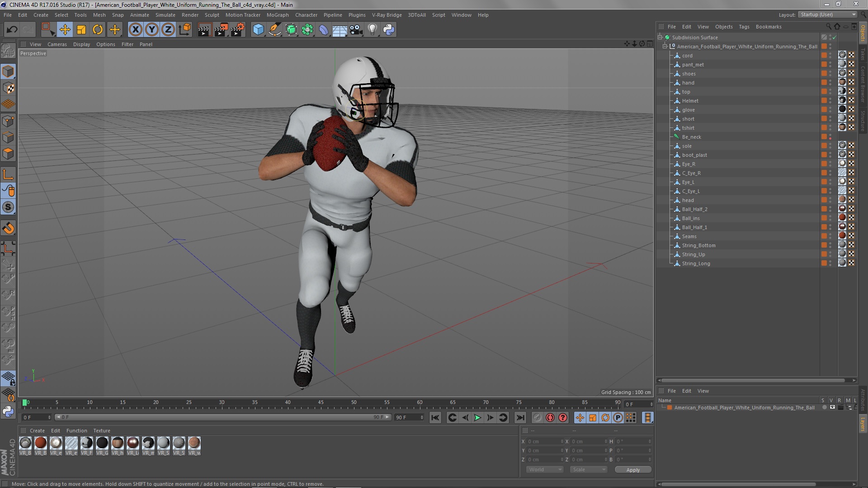The image size is (868, 488).
Task: Render the current view clapperboard icon
Action: point(204,30)
